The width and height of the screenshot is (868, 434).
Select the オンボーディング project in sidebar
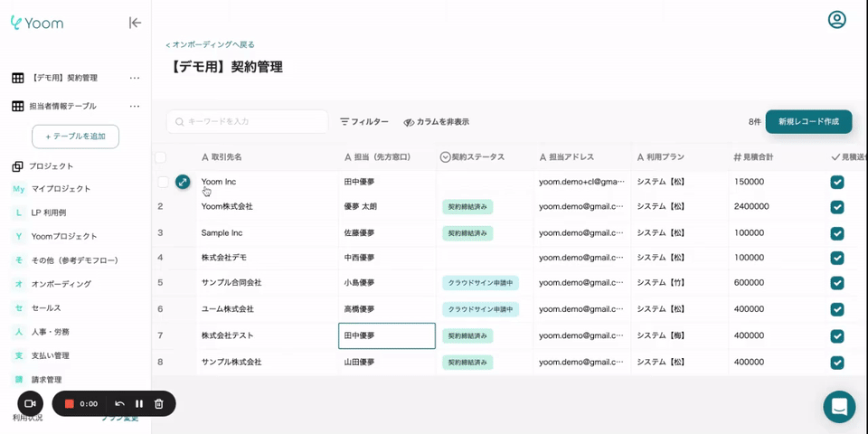(61, 284)
